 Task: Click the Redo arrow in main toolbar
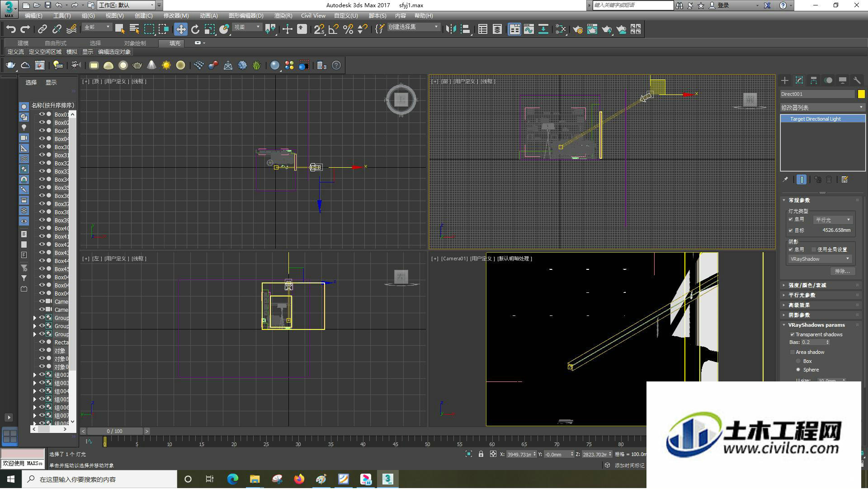click(x=25, y=29)
